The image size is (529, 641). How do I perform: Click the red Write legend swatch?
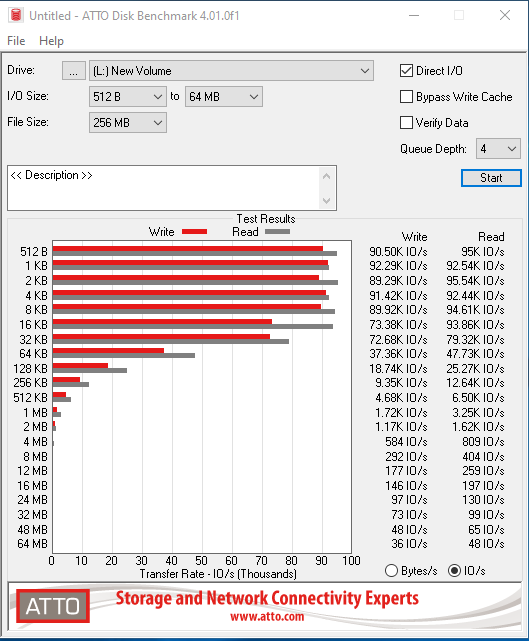(x=194, y=232)
